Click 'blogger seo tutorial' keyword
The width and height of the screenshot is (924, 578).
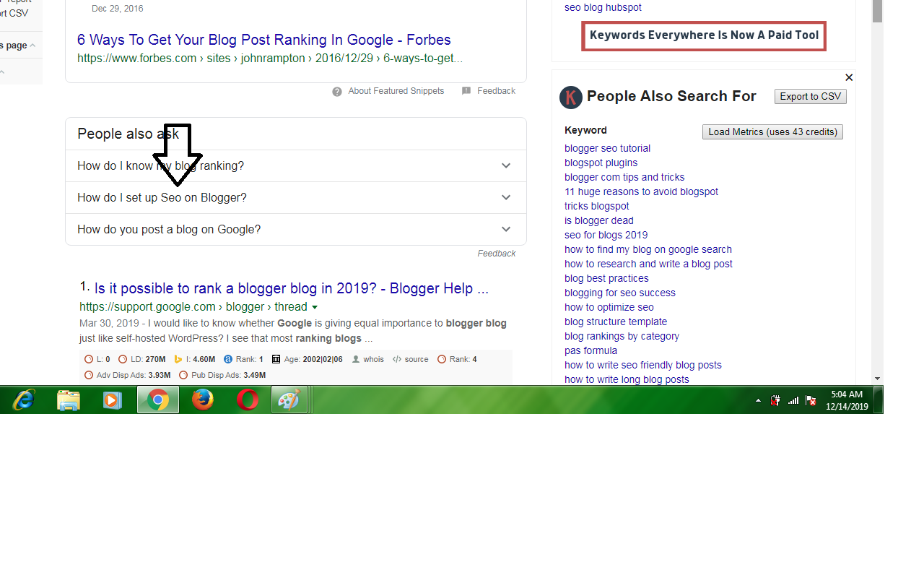click(x=607, y=148)
